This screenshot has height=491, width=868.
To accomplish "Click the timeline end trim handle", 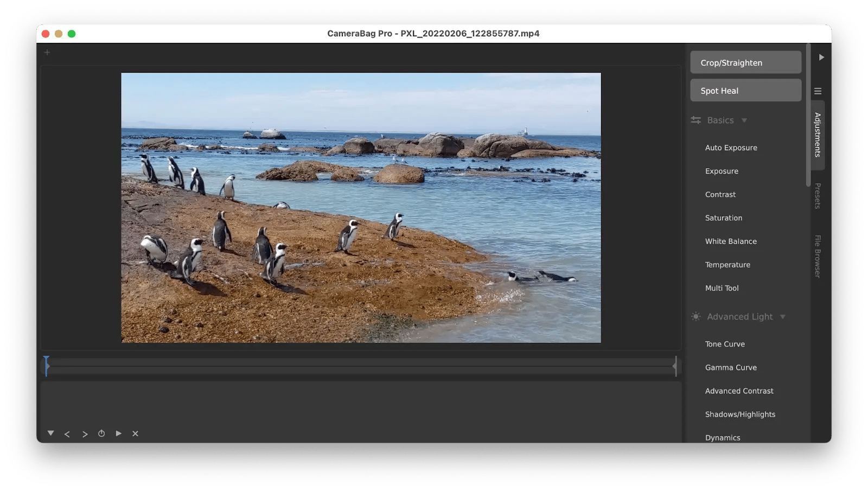I will click(x=675, y=366).
